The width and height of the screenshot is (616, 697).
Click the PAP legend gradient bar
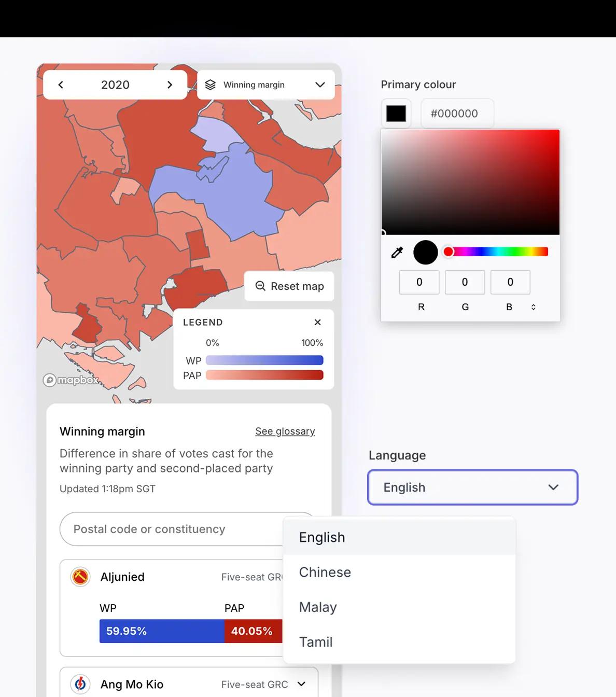pyautogui.click(x=264, y=375)
